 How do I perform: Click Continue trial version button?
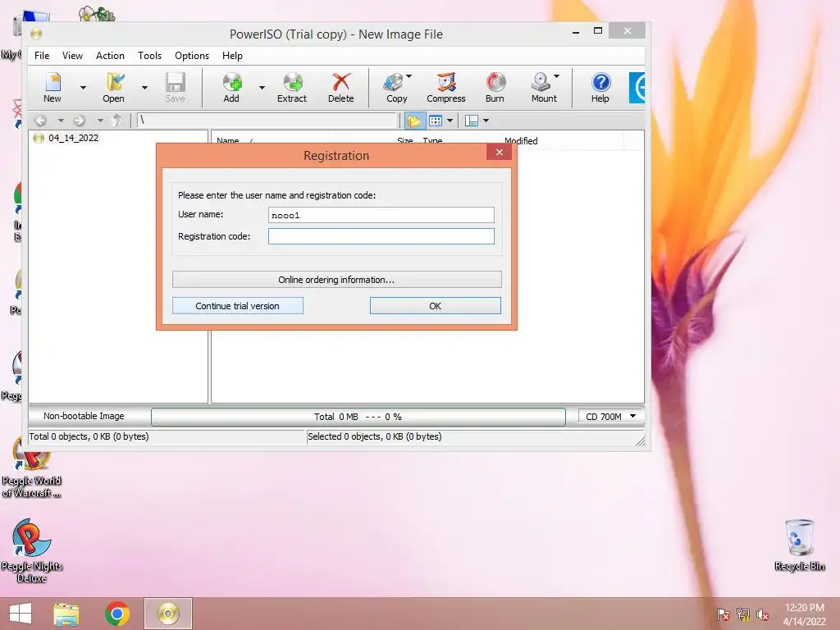tap(237, 306)
